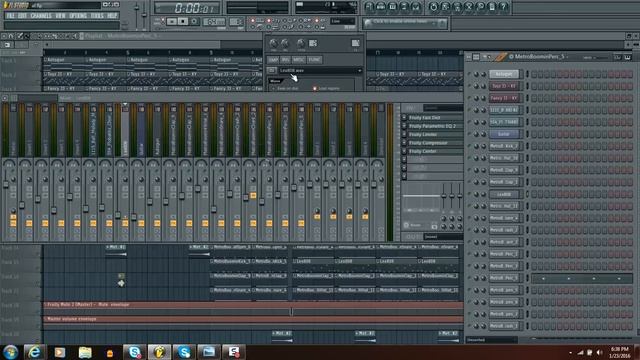This screenshot has width=640, height=360.
Task: Click the transport stop button
Action: coord(183,21)
